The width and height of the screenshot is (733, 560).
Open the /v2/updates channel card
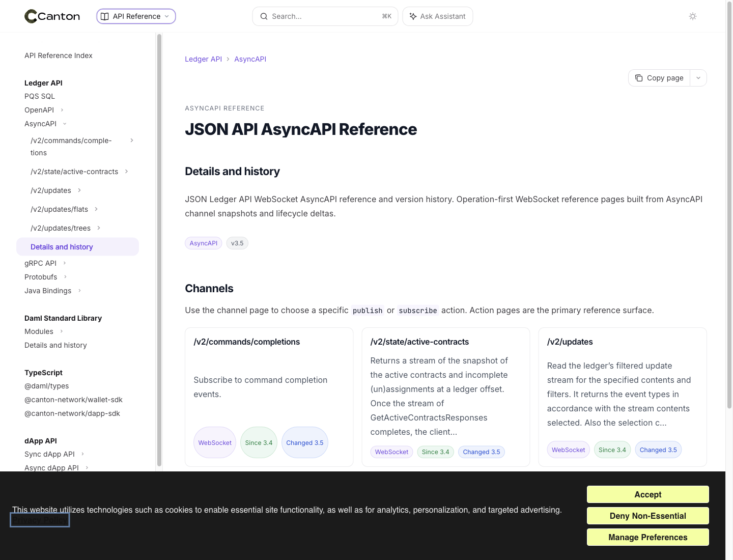point(623,397)
